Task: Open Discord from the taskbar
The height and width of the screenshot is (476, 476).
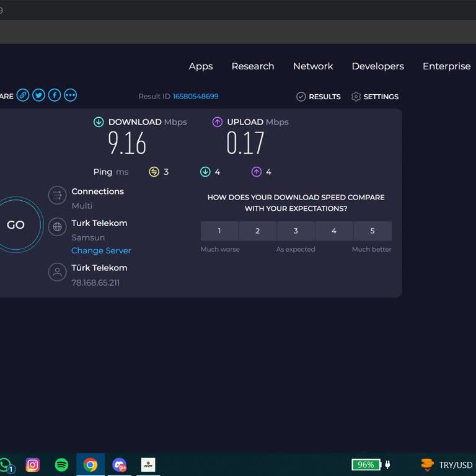Action: 119,465
